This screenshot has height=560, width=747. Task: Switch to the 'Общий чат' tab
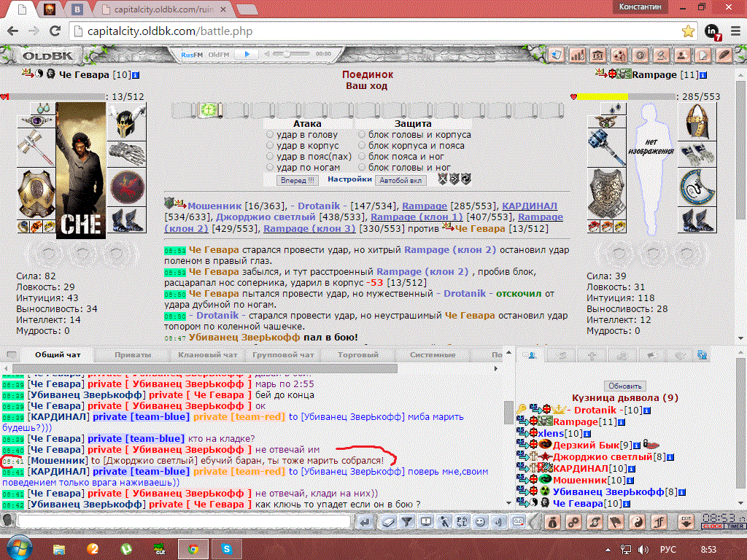pyautogui.click(x=58, y=355)
